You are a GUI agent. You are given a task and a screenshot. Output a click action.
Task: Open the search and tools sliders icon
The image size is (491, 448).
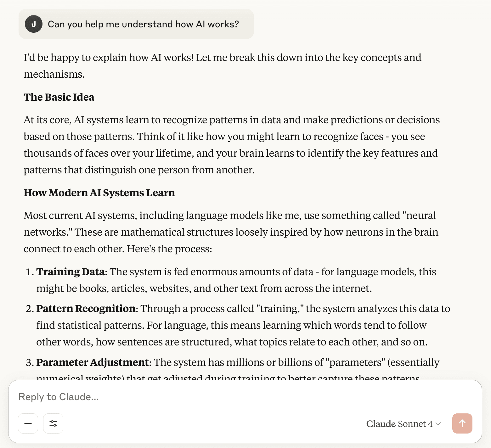pyautogui.click(x=53, y=423)
